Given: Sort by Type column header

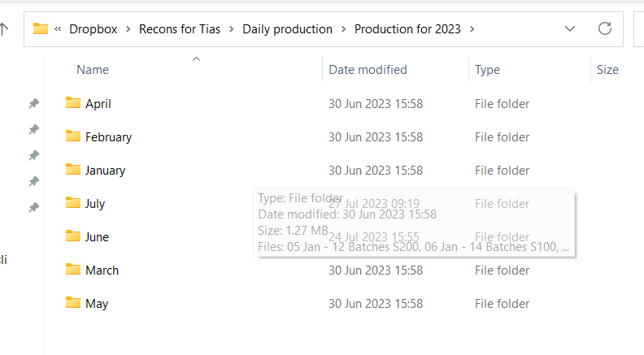Looking at the screenshot, I should (487, 70).
